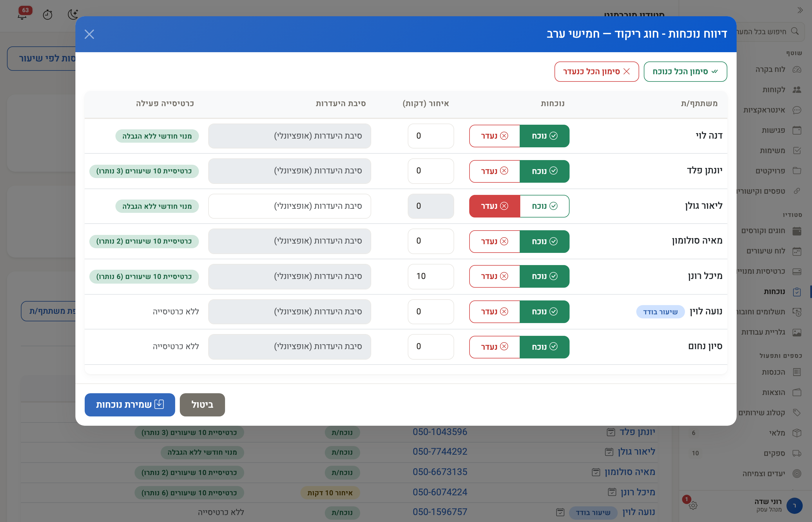Viewport: 812px width, 522px height.
Task: Open calendar icon beside מיכל רונן in background list
Action: tap(612, 492)
